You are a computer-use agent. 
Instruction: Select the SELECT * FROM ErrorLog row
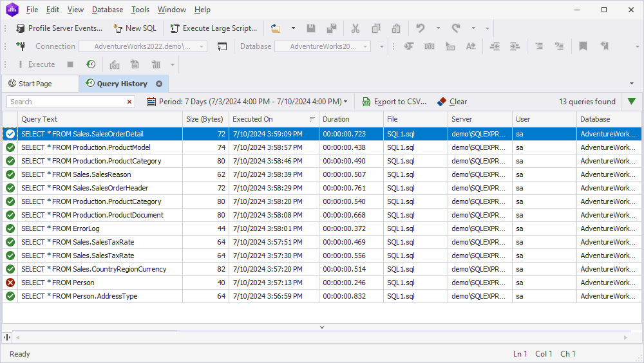[322, 228]
